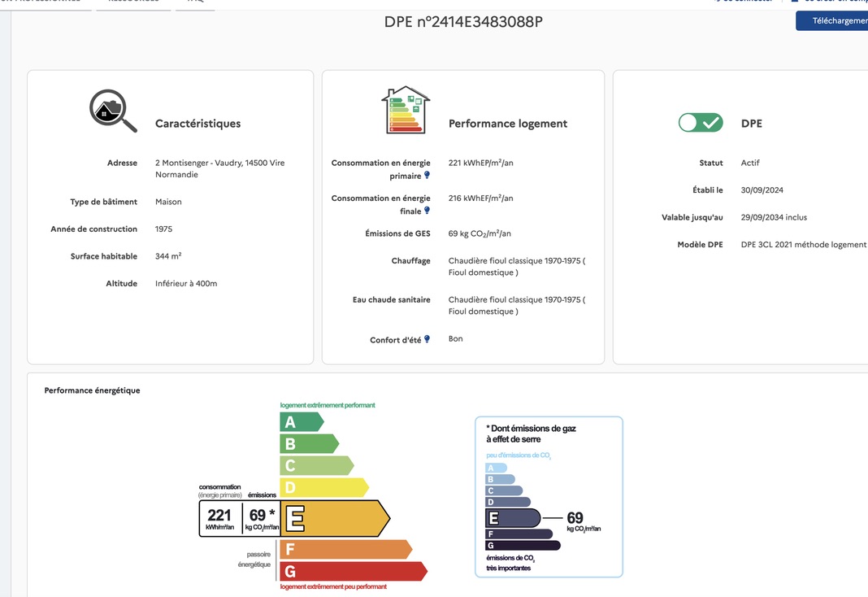Click the DPE n°2414E3483088P heading

point(463,22)
